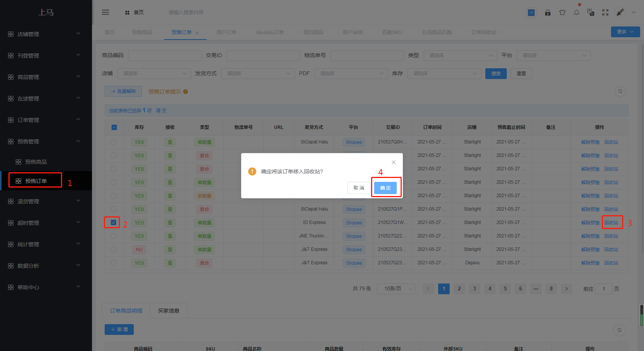Open the 更多 dropdown button
This screenshot has height=351, width=644.
click(625, 32)
